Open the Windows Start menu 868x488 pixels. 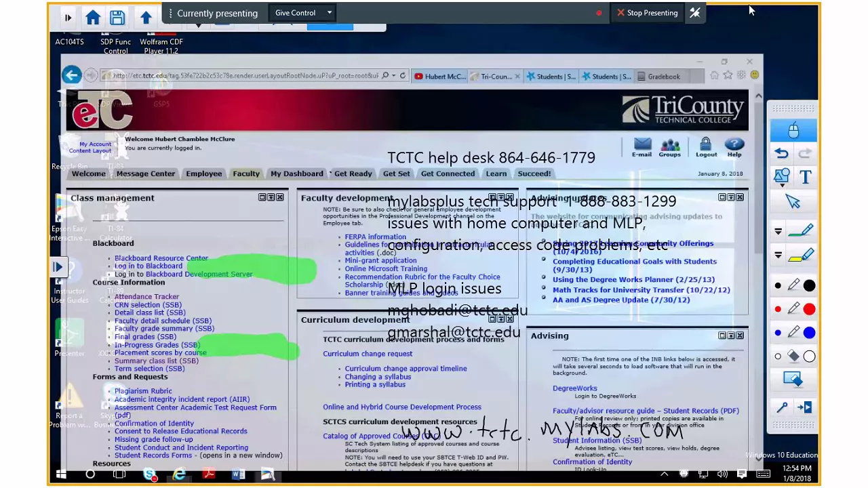(x=61, y=474)
